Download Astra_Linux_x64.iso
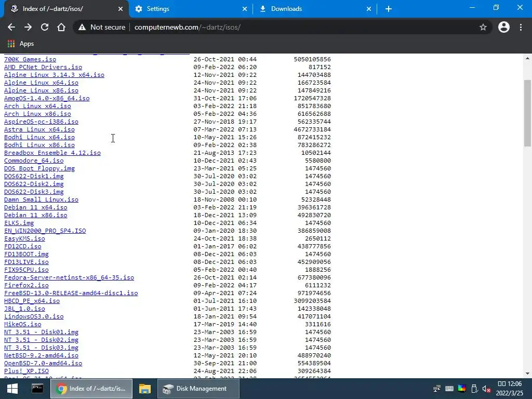The image size is (532, 399). 39,129
